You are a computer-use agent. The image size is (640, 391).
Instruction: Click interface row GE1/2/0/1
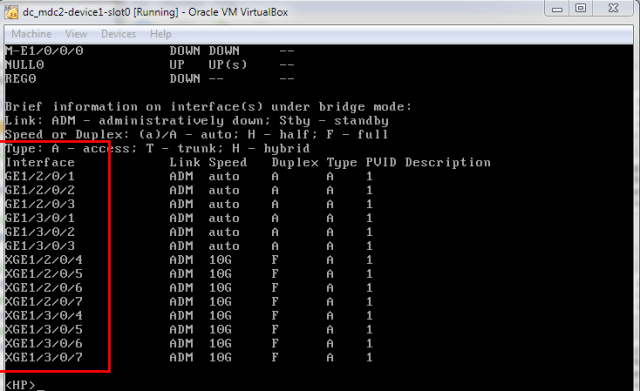[x=189, y=176]
